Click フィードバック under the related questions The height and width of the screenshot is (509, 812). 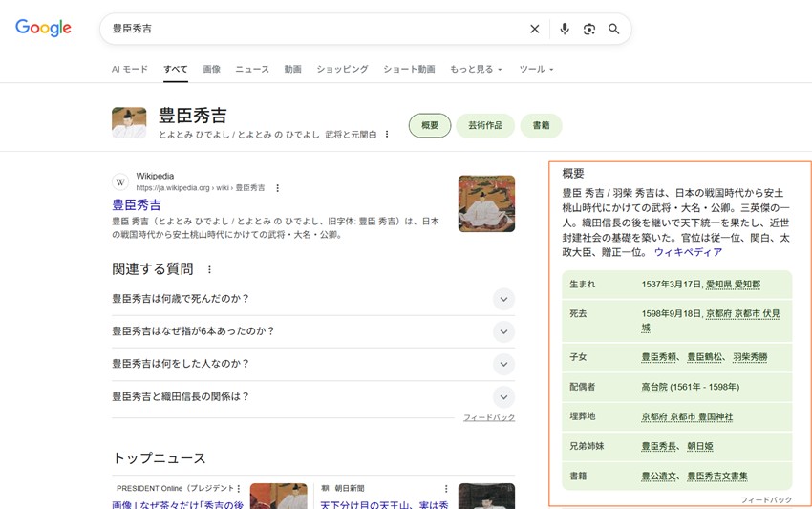489,417
